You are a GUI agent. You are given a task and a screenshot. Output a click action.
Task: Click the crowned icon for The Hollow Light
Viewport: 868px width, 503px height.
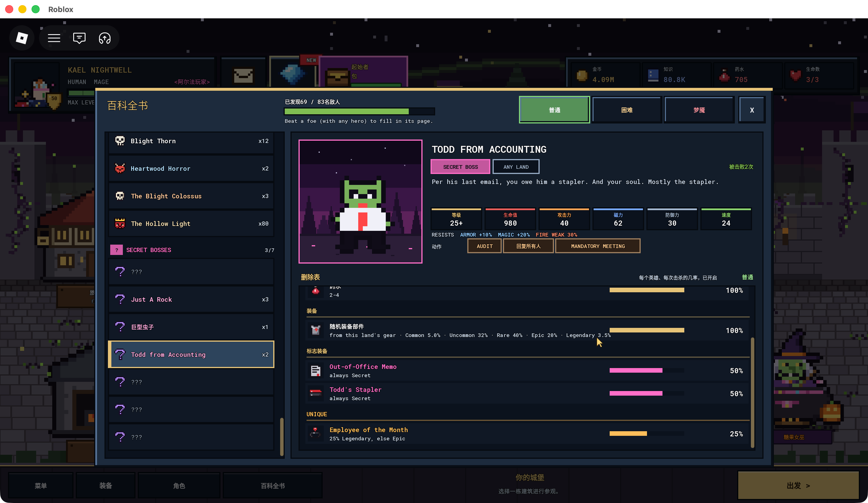click(x=120, y=224)
